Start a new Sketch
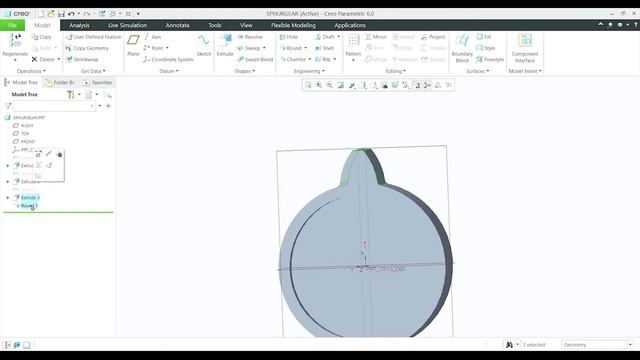 (204, 45)
